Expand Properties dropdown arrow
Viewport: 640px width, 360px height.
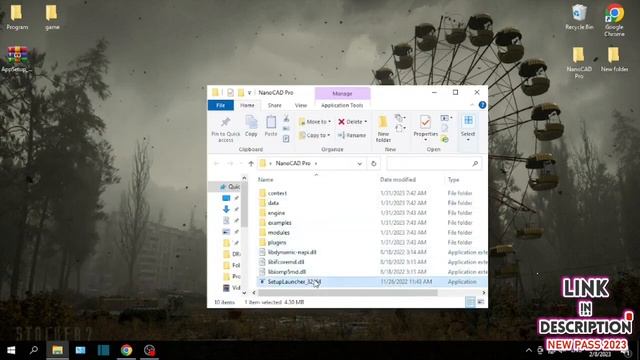click(x=425, y=140)
